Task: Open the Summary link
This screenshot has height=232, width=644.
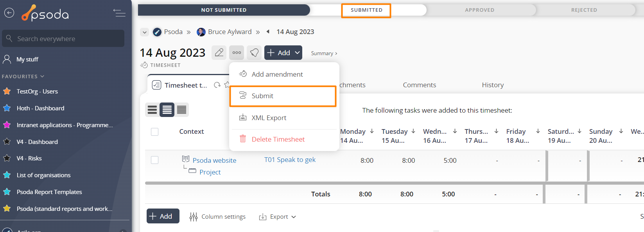Action: [324, 53]
